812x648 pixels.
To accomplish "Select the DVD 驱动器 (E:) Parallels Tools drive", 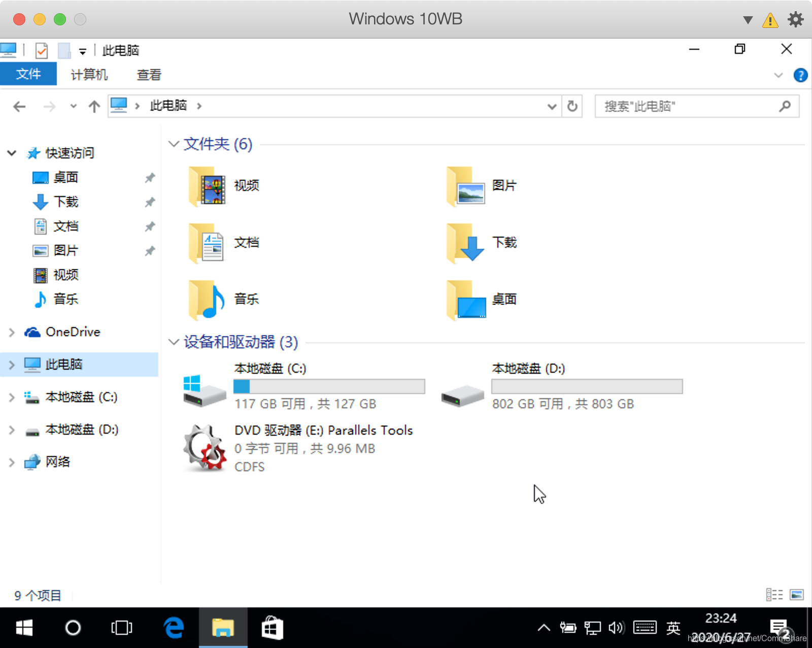I will tap(298, 448).
